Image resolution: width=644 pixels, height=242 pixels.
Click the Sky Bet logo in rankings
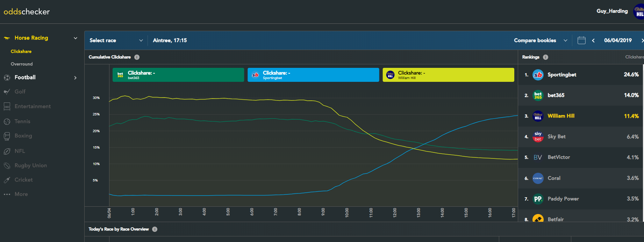pos(538,137)
